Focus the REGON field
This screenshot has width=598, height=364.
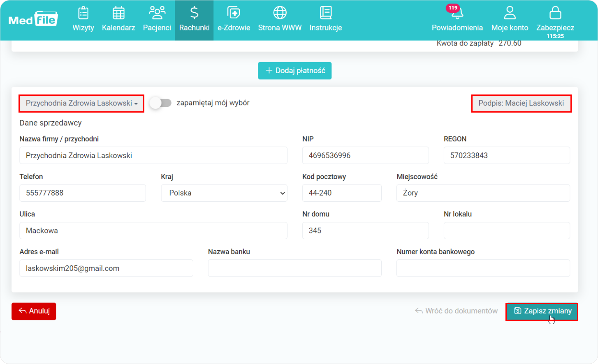click(507, 155)
